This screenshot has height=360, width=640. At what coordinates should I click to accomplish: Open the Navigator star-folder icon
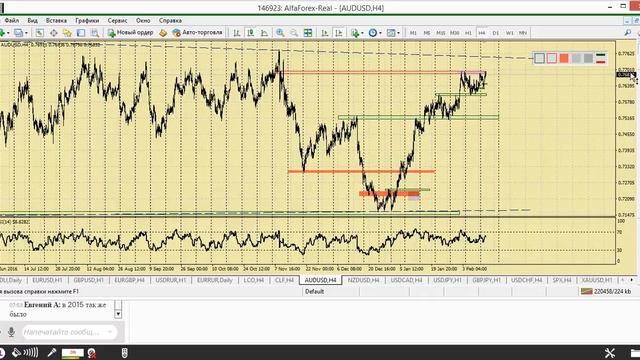click(67, 33)
